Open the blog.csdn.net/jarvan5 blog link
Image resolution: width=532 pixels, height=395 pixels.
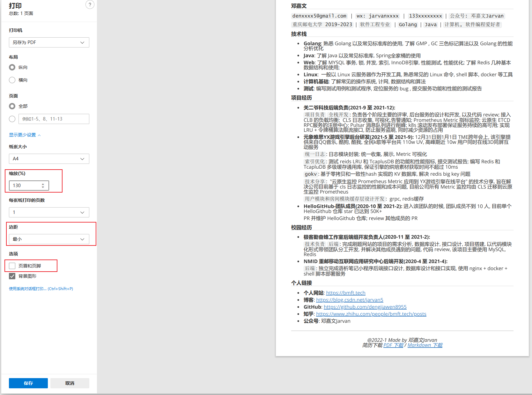coord(350,300)
